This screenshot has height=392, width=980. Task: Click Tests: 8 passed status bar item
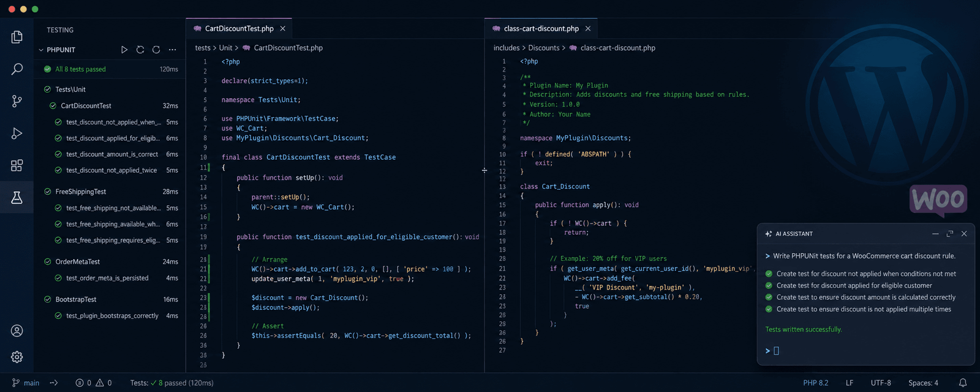(171, 383)
